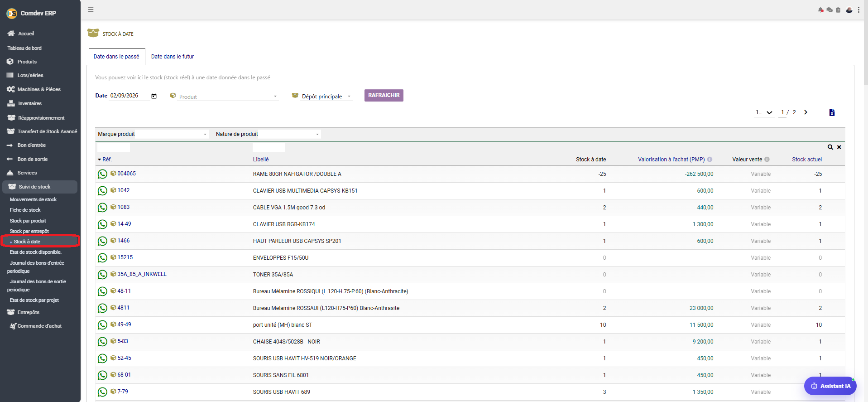Click the box icon beside 1466
Screen dimensions: 868x402
pos(113,241)
